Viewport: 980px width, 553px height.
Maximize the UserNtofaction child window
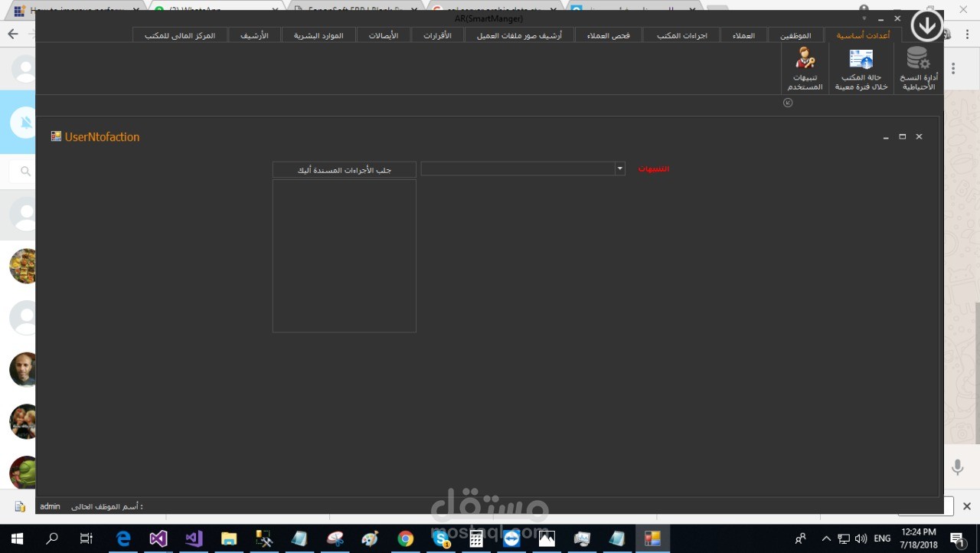coord(903,136)
